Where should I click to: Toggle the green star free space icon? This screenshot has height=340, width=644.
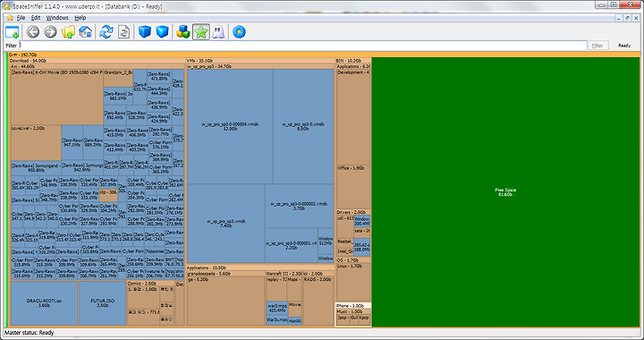click(201, 32)
